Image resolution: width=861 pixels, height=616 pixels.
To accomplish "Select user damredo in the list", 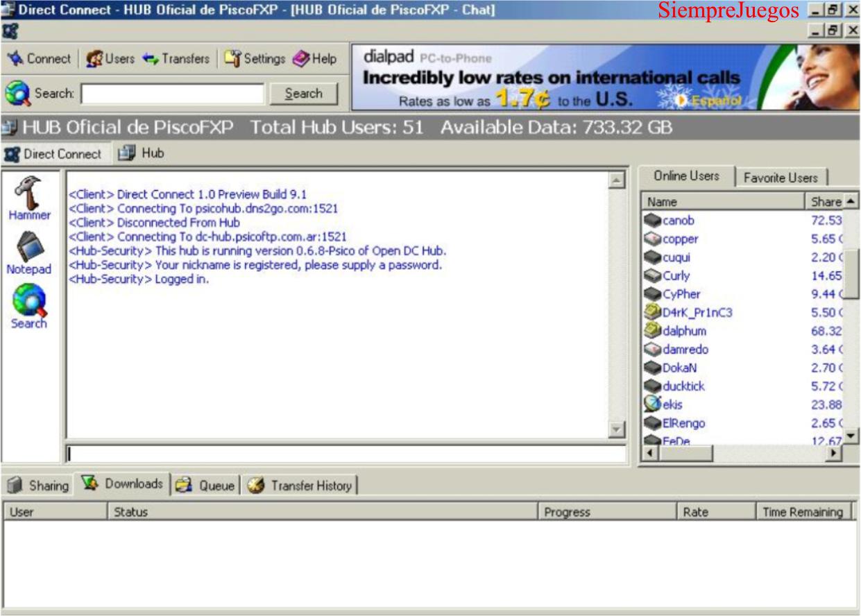I will [685, 350].
